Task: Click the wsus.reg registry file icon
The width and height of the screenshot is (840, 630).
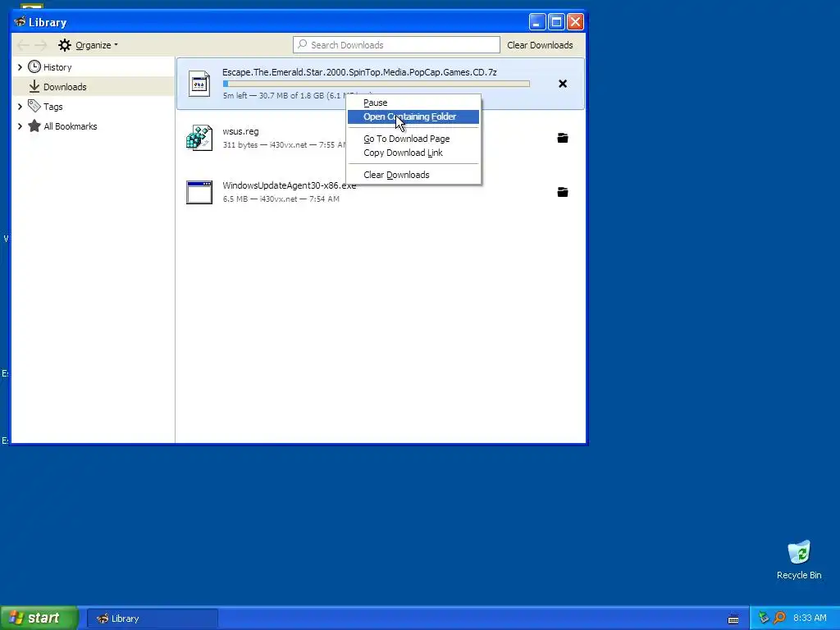Action: tap(199, 138)
